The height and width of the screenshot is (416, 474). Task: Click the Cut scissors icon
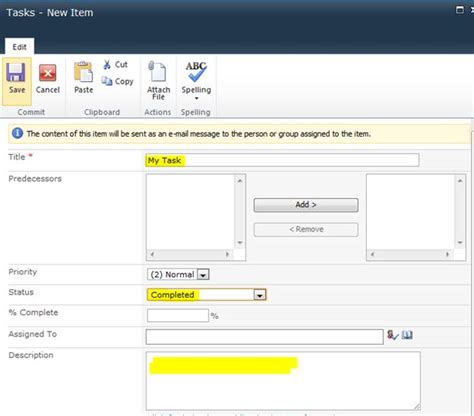(x=107, y=64)
